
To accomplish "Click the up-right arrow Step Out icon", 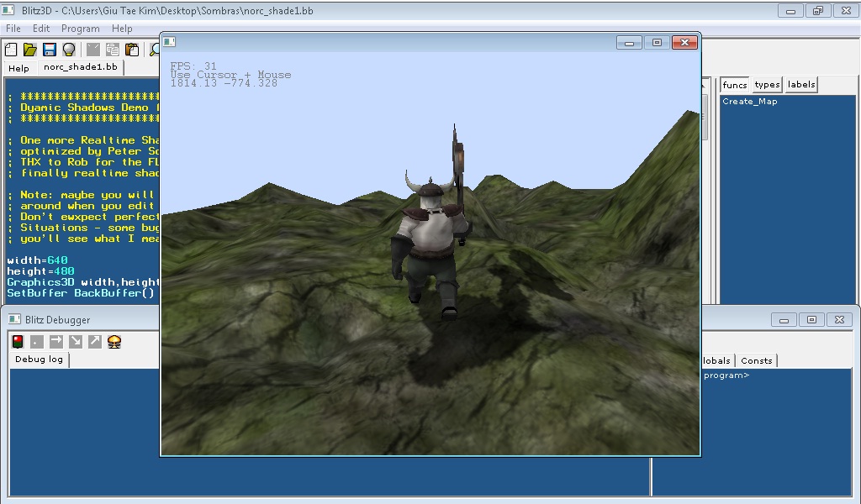I will click(x=95, y=342).
